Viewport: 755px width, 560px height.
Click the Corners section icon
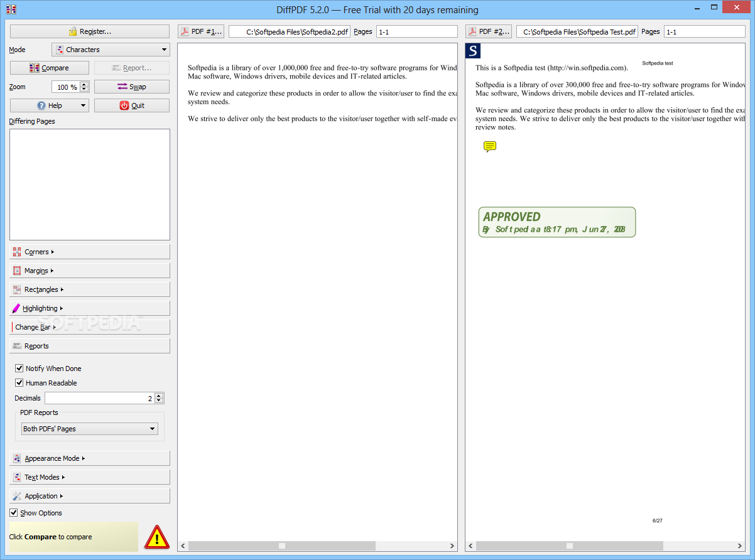17,252
